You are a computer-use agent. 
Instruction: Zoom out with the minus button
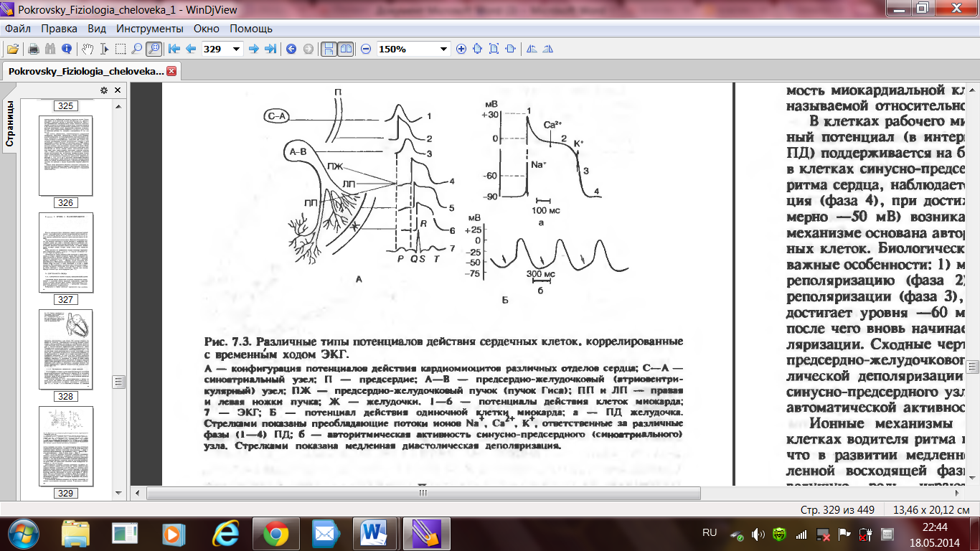[x=366, y=49]
